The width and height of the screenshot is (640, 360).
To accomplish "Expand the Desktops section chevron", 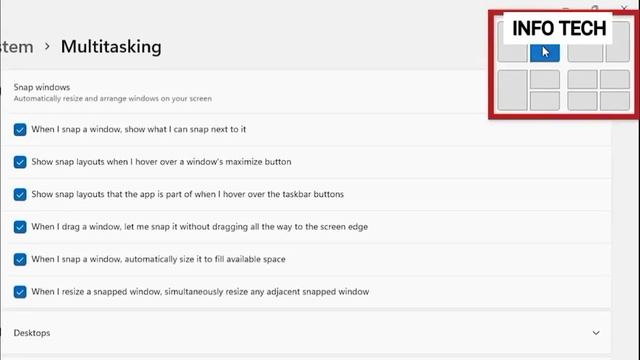I will [596, 333].
